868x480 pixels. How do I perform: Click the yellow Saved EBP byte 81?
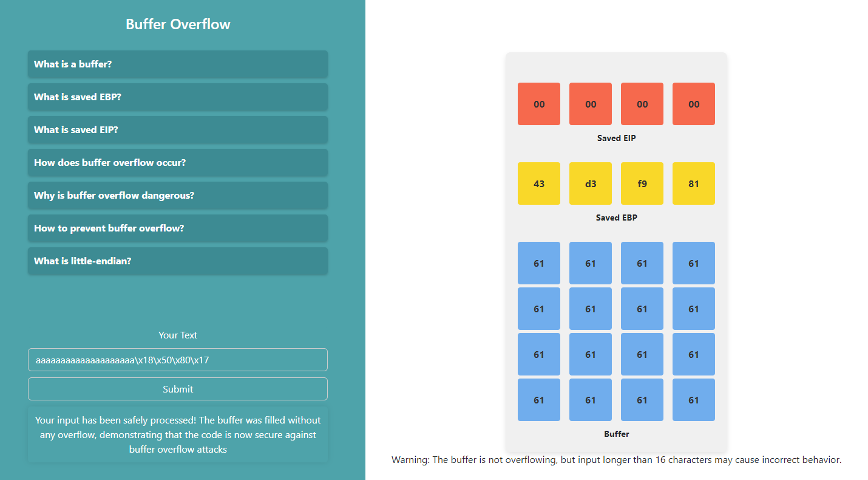[x=694, y=183]
